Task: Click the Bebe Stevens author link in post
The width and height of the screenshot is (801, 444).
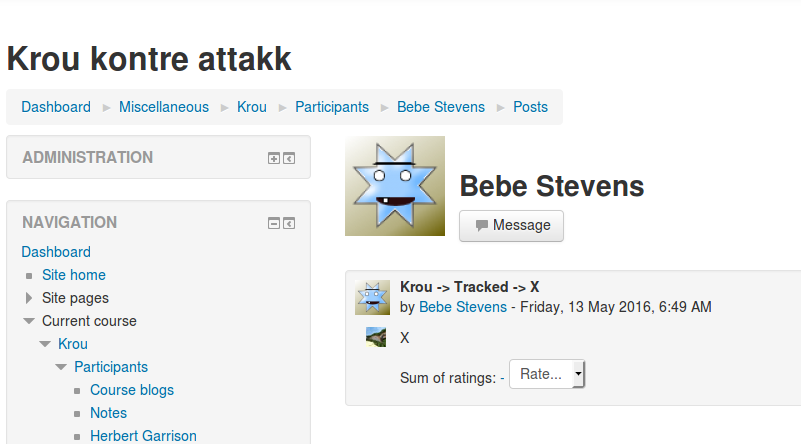Action: (x=463, y=307)
